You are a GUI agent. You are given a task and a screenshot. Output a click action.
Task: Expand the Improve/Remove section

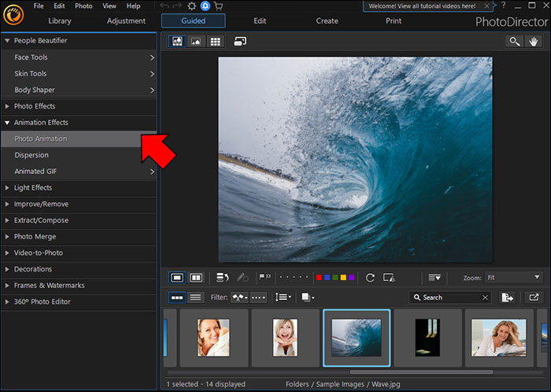[x=79, y=204]
